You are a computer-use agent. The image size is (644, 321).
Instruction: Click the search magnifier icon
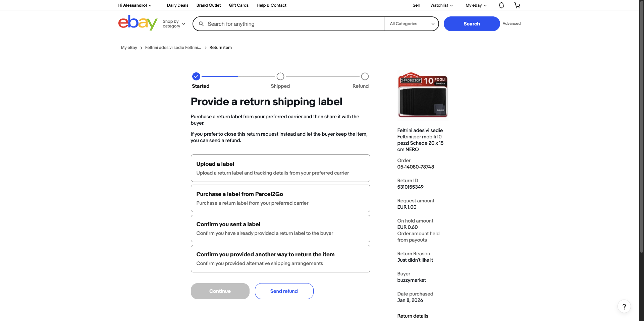click(201, 24)
